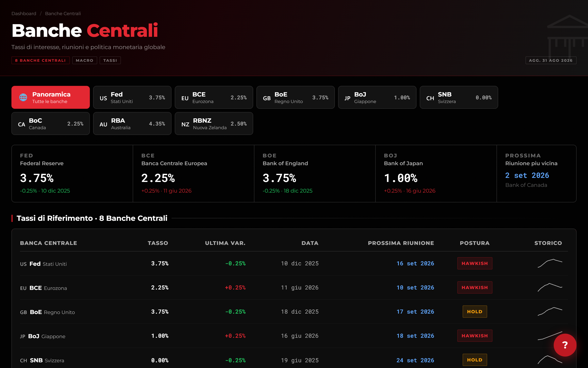This screenshot has height=368, width=588.
Task: Open the Federal Reserve summary card
Action: pyautogui.click(x=72, y=174)
